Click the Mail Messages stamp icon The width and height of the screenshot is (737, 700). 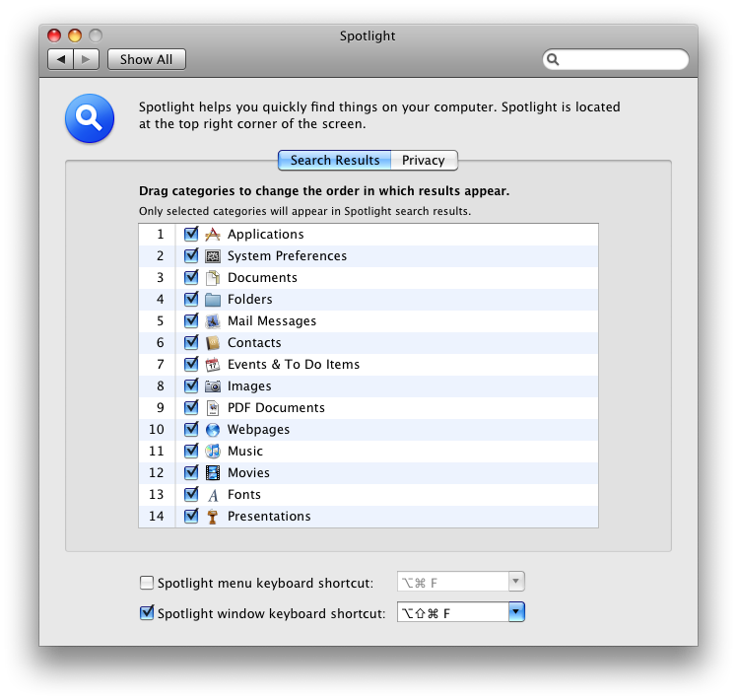coord(213,321)
